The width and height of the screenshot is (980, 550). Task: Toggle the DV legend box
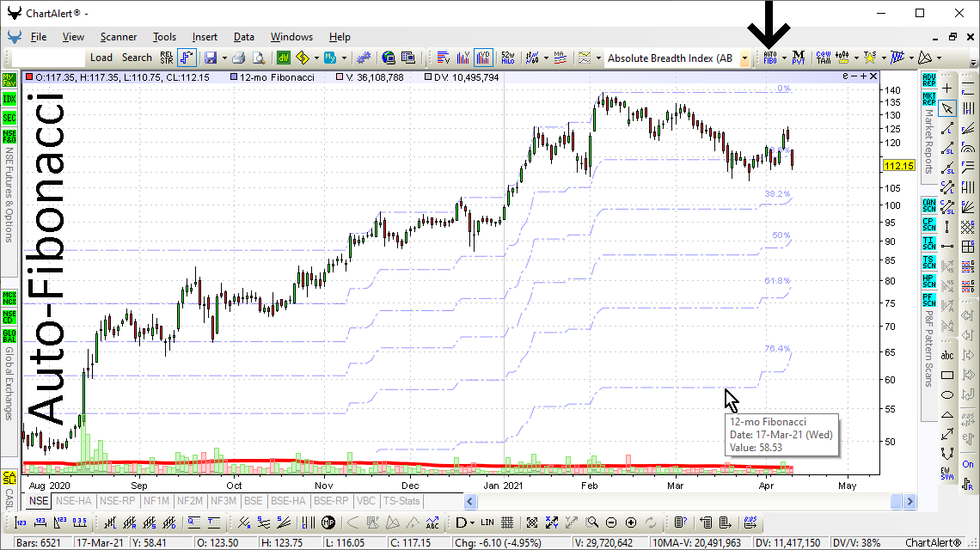[x=428, y=76]
